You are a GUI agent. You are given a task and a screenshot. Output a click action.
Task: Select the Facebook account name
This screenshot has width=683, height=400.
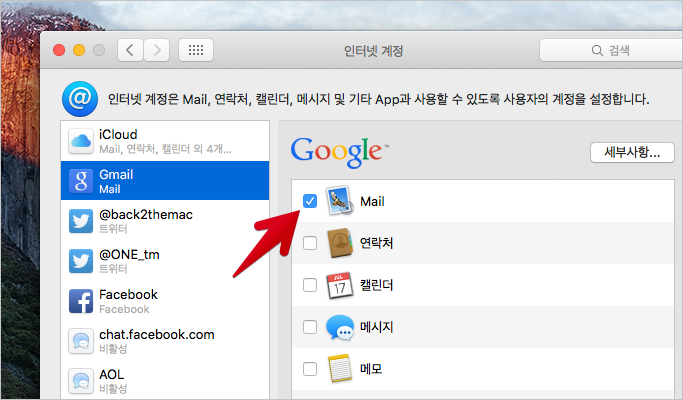point(128,295)
